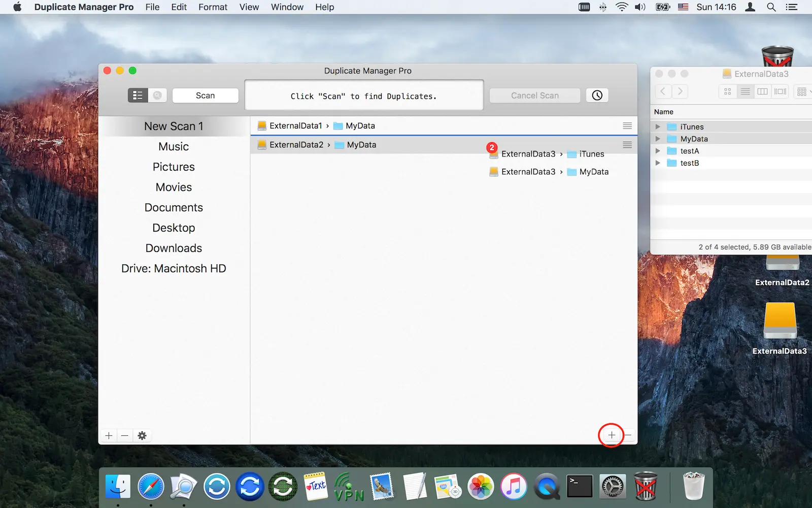Click ExternalData2 drive in second path row

(290, 145)
